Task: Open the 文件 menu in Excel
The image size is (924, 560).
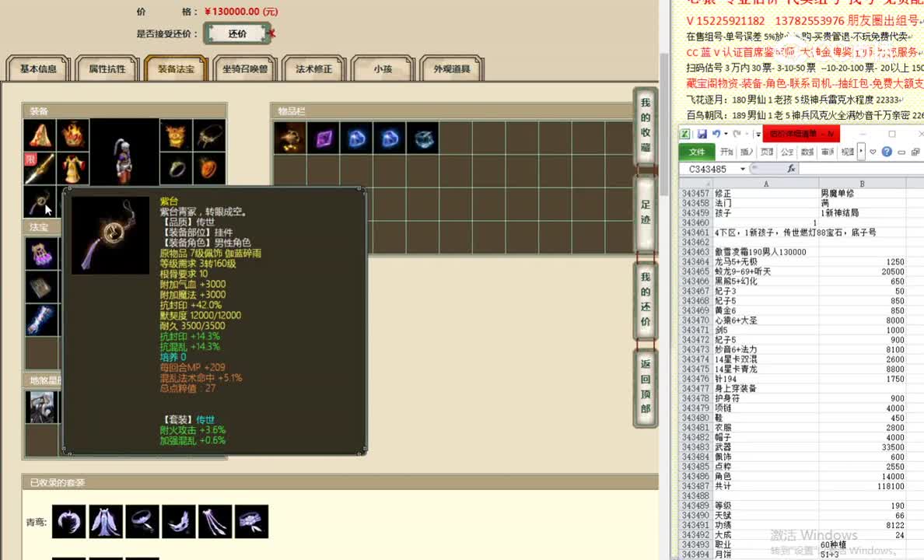Action: pyautogui.click(x=696, y=152)
